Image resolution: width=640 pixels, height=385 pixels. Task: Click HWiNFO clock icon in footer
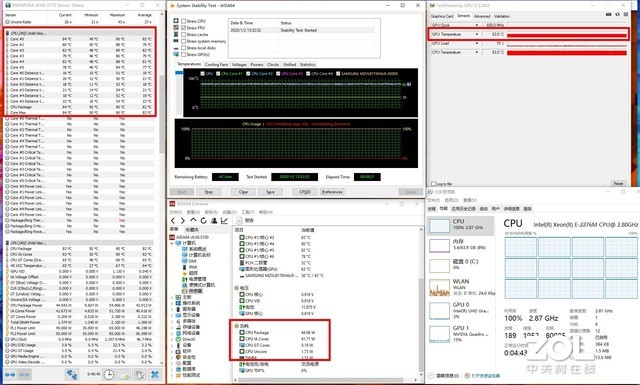coord(109,374)
